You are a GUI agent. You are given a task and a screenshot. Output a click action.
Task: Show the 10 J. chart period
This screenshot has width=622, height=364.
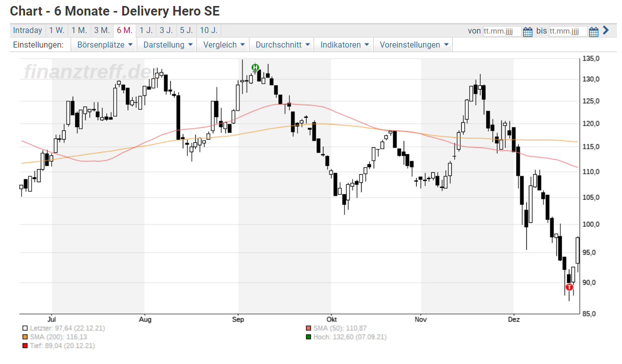pos(208,30)
